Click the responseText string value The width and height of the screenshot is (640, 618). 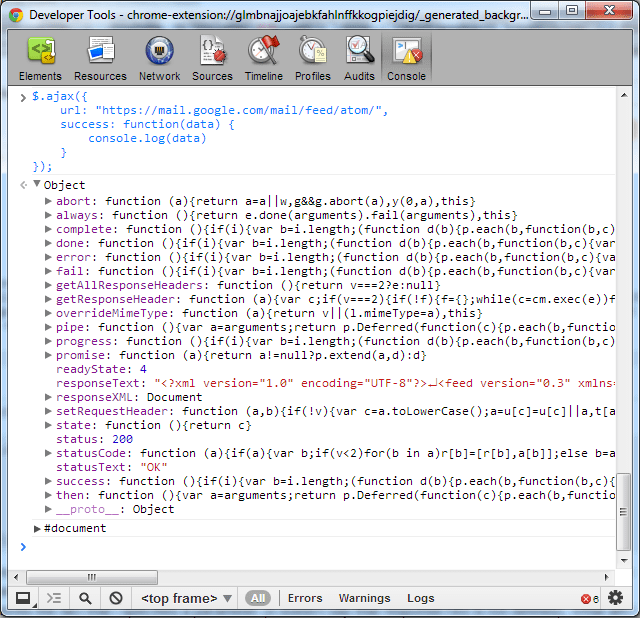click(384, 383)
